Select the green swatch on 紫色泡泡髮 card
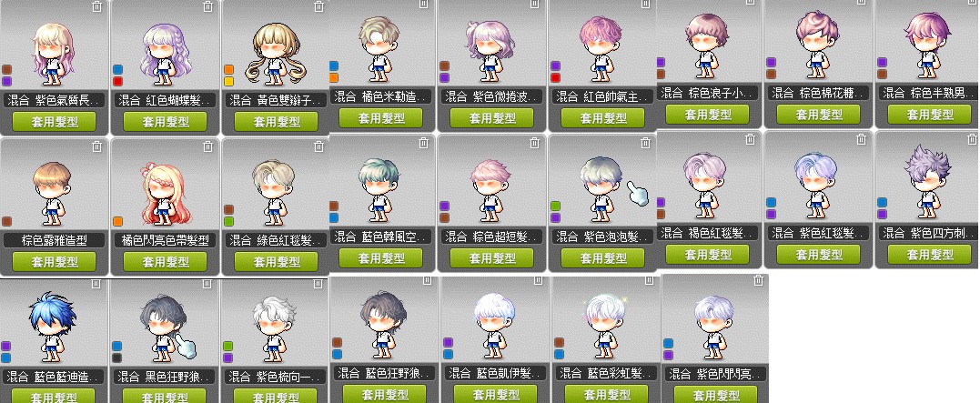Viewport: 980px width, 403px height. tap(556, 206)
